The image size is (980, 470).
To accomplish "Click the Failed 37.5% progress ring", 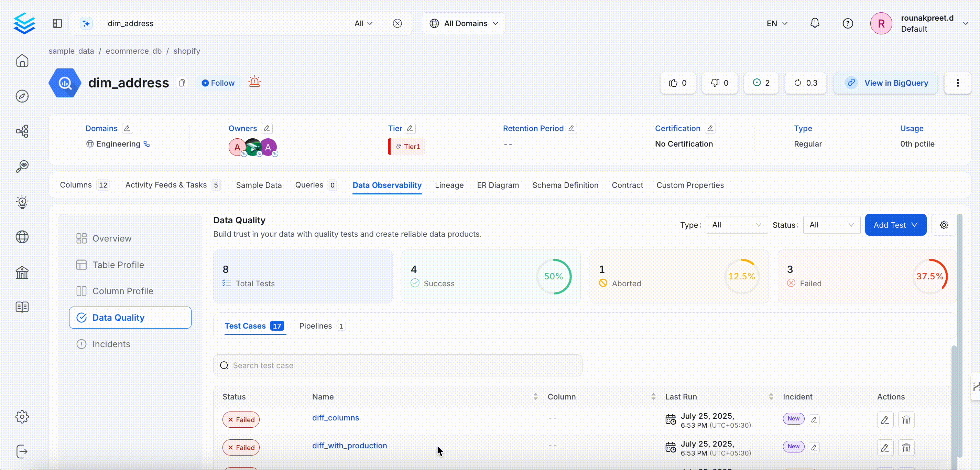I will [930, 276].
